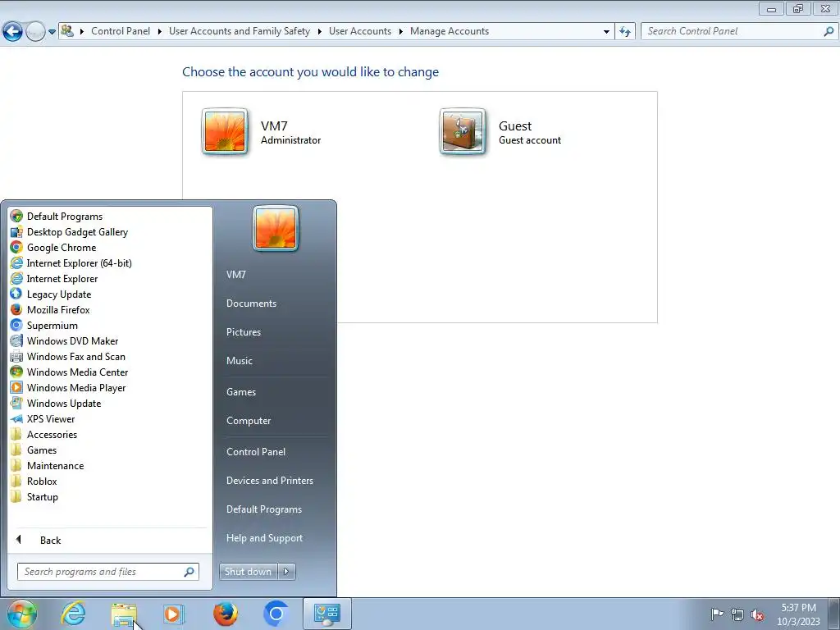The height and width of the screenshot is (630, 840).
Task: Click the network tray icon
Action: [x=737, y=614]
